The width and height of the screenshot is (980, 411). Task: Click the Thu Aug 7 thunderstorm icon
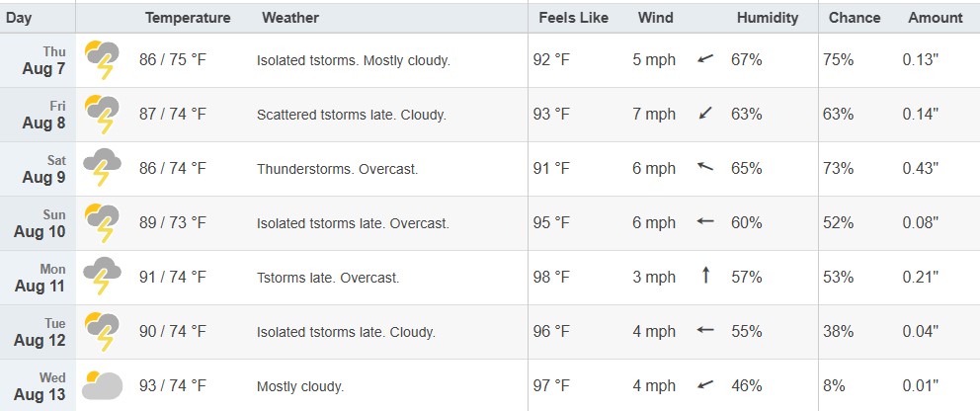(x=103, y=60)
